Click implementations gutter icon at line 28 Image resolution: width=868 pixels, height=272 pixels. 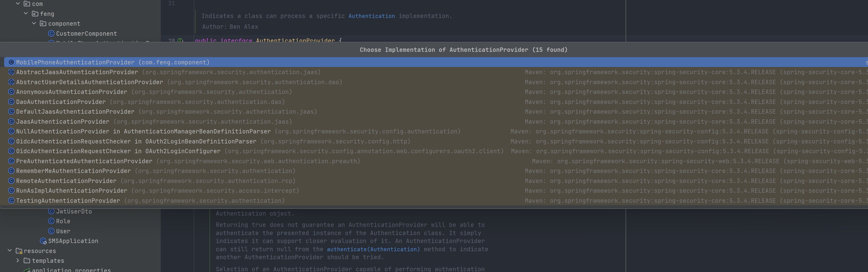pos(180,40)
